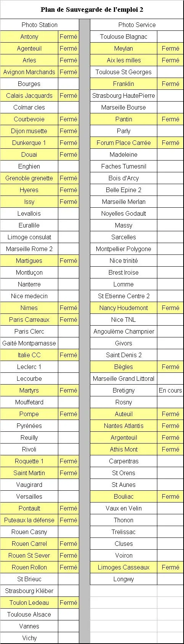Click the Toulouse Blagnac cell
184x644 pixels.
click(123, 37)
